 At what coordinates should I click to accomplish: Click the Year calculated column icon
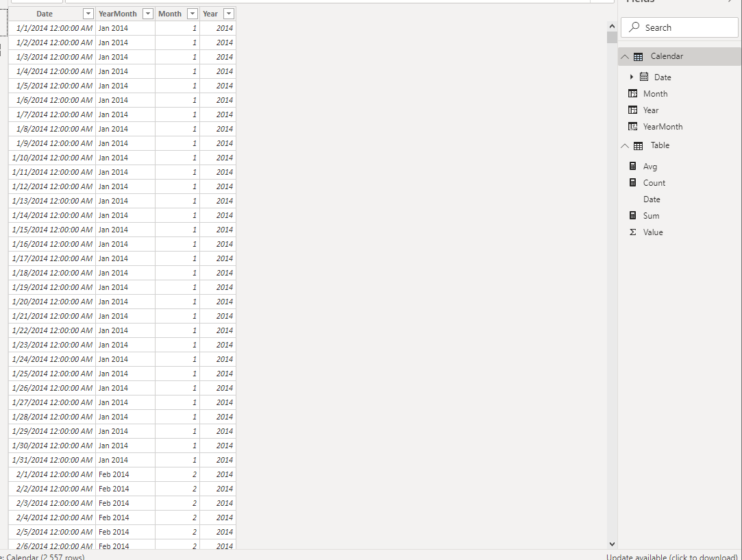click(632, 110)
